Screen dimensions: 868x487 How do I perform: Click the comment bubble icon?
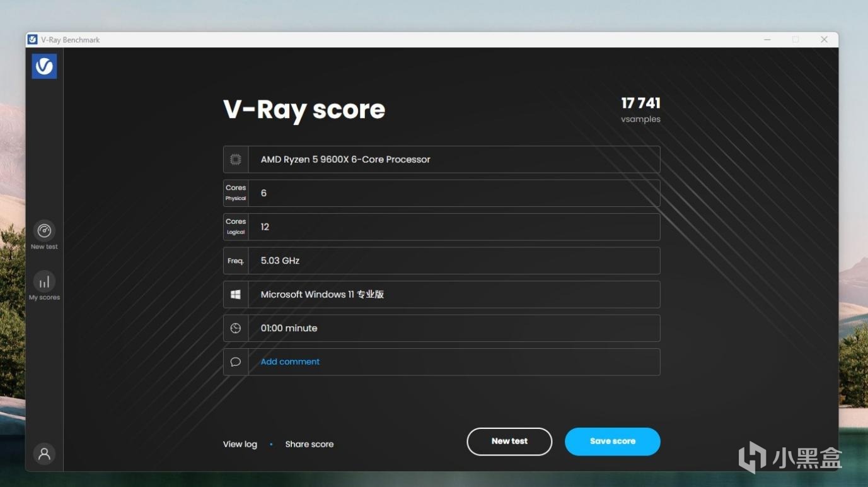click(236, 362)
